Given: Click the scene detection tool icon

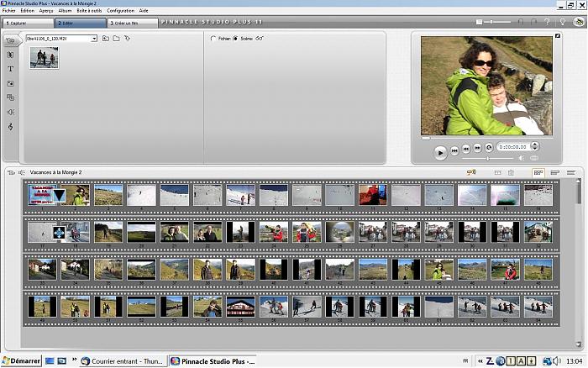Looking at the screenshot, I should click(127, 39).
